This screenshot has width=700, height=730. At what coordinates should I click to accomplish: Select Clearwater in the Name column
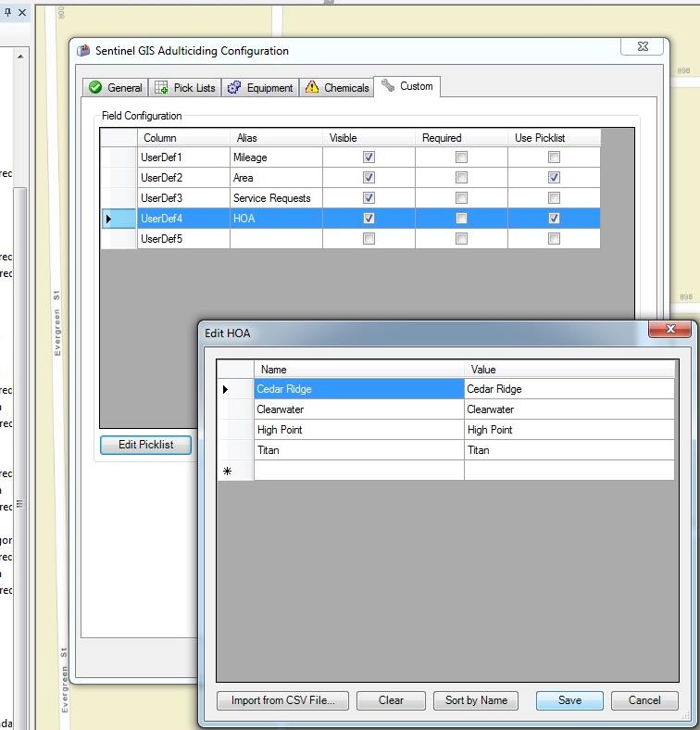(x=359, y=409)
